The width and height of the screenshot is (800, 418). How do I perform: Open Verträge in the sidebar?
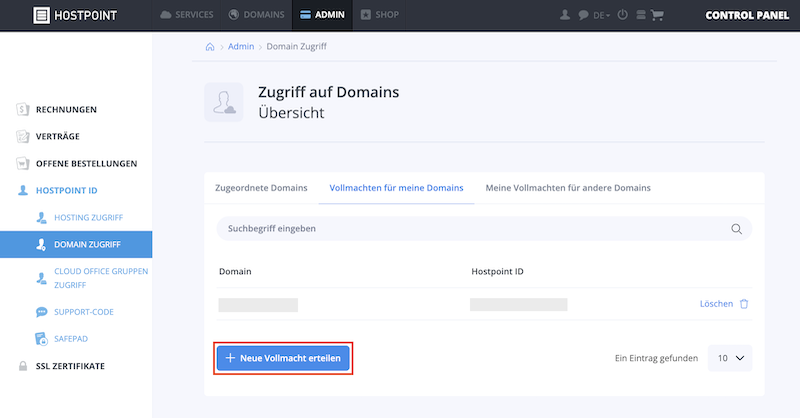(x=58, y=136)
